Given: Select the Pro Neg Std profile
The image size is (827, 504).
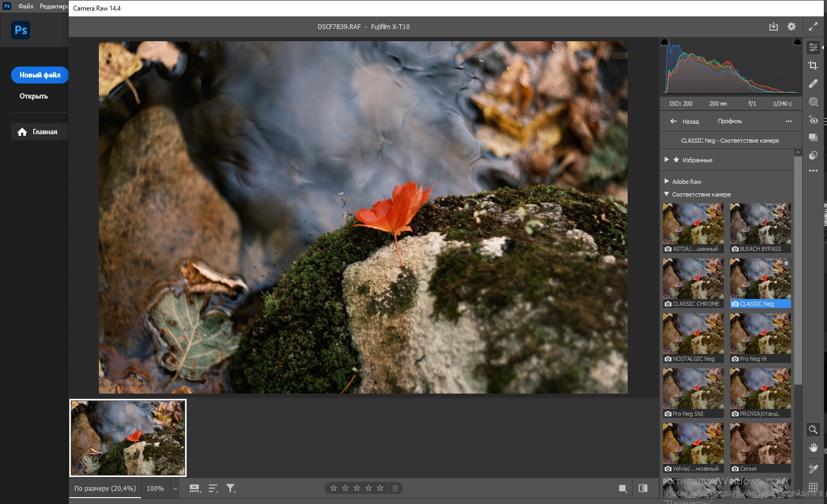Looking at the screenshot, I should pos(693,394).
